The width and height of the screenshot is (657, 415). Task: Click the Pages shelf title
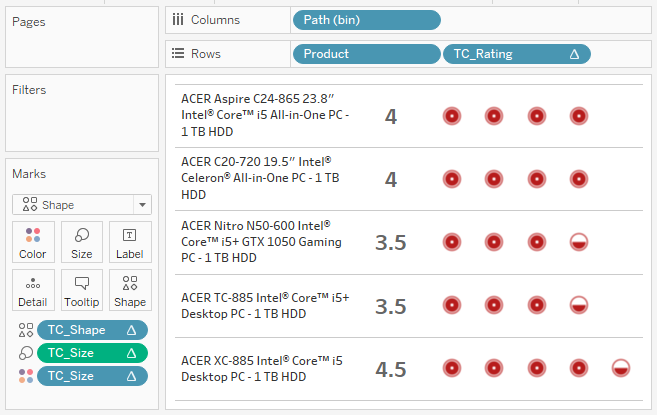click(x=28, y=22)
